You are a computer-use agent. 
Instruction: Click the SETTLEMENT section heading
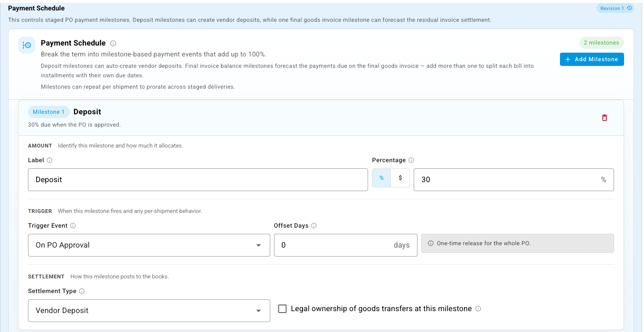[46, 277]
